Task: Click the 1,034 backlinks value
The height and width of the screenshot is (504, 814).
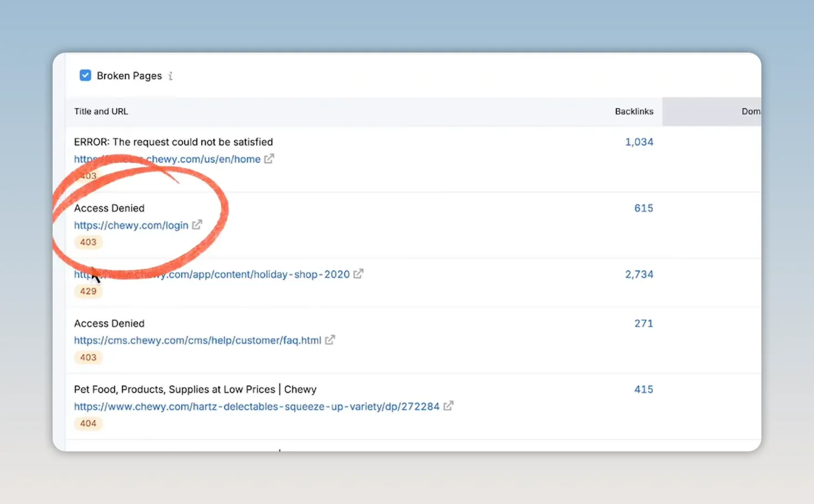Action: click(639, 142)
